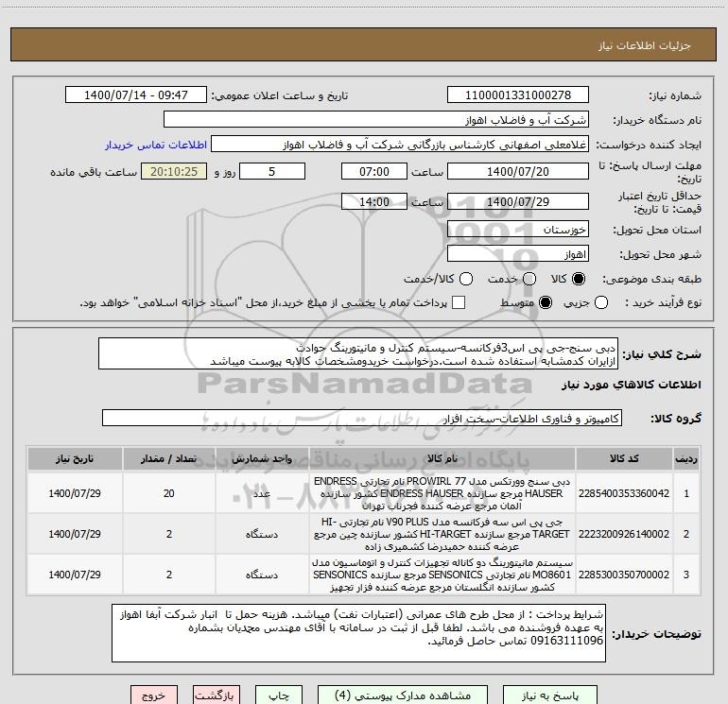Click the چاپ print button
This screenshot has width=728, height=704.
[x=279, y=695]
